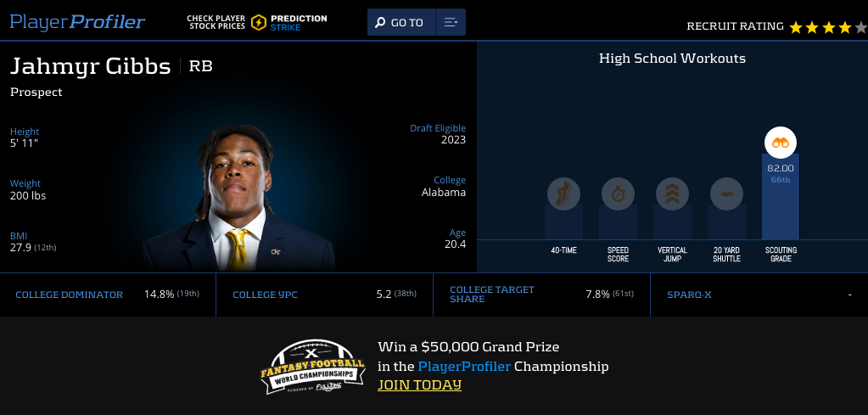Screen dimensions: 868x415
Task: Select the Speed Score stopwatch icon
Action: tap(618, 194)
